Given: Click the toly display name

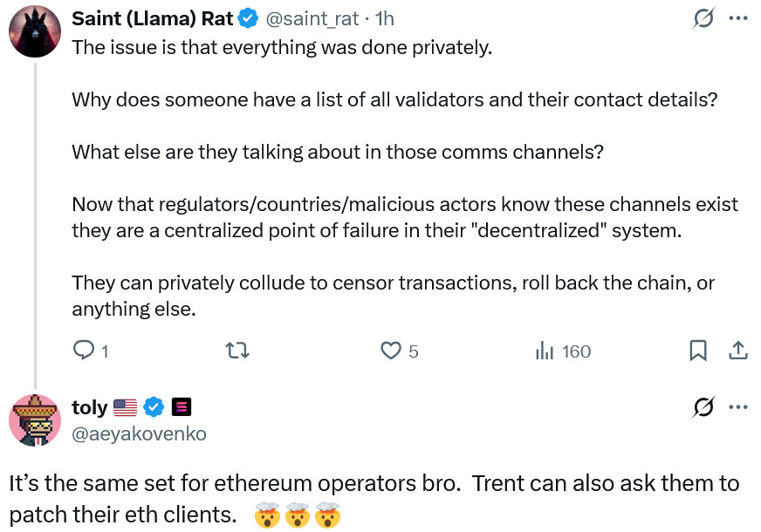Looking at the screenshot, I should click(x=89, y=407).
